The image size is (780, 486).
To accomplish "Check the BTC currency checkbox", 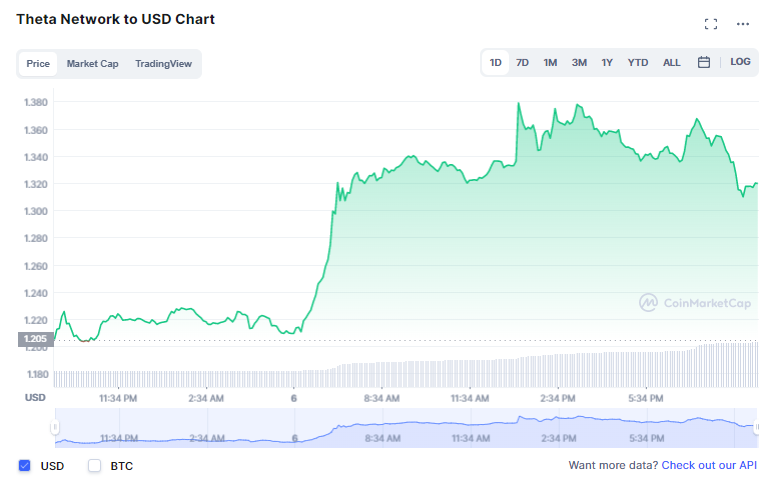I will click(95, 466).
